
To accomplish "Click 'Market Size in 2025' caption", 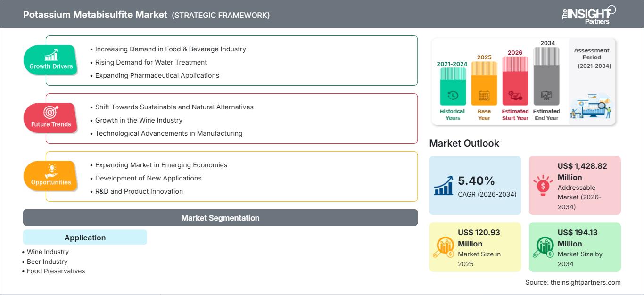I will pyautogui.click(x=479, y=259).
